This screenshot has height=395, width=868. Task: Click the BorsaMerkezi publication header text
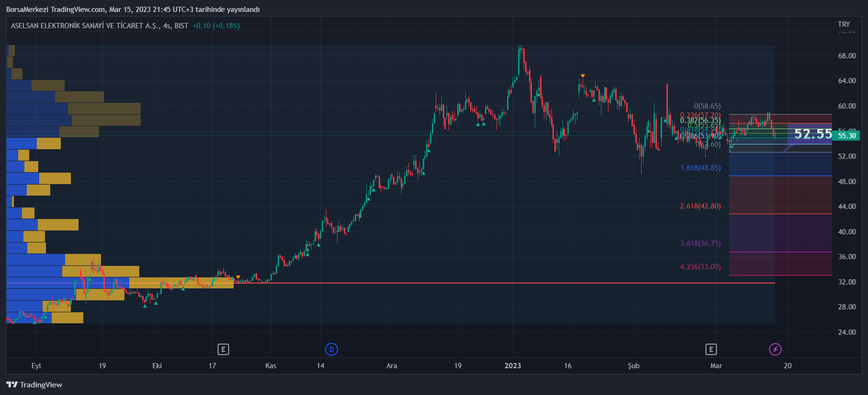point(133,10)
